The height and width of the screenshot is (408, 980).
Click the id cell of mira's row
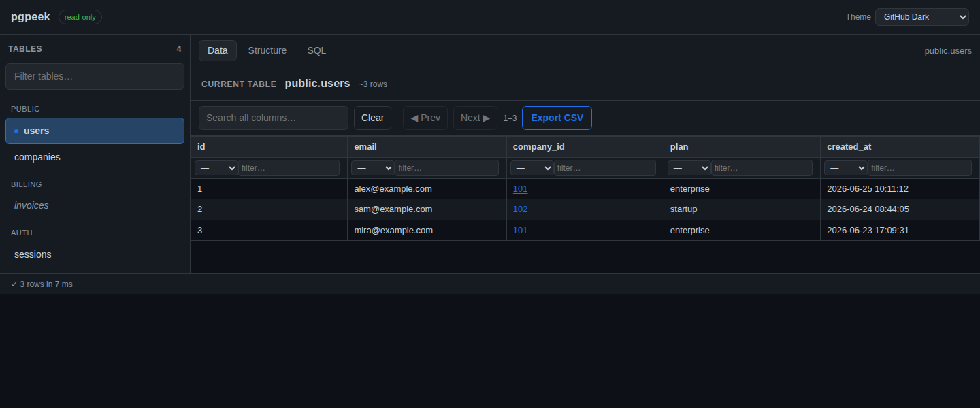tap(269, 231)
